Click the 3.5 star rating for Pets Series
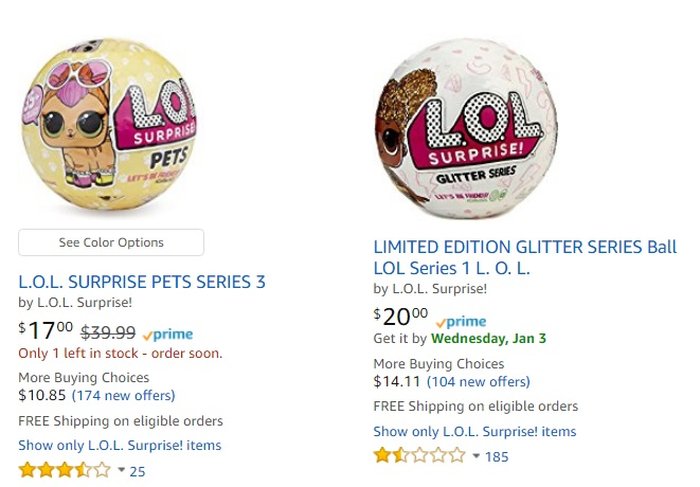 (65, 470)
